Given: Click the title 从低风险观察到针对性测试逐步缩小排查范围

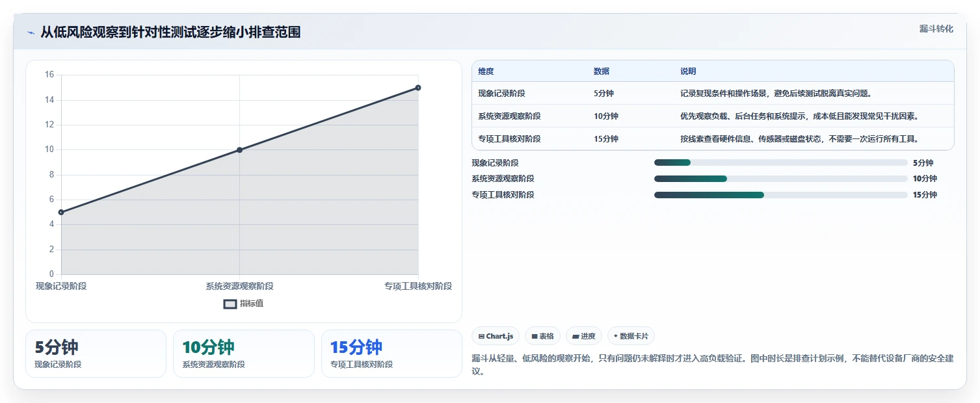Looking at the screenshot, I should [x=170, y=32].
